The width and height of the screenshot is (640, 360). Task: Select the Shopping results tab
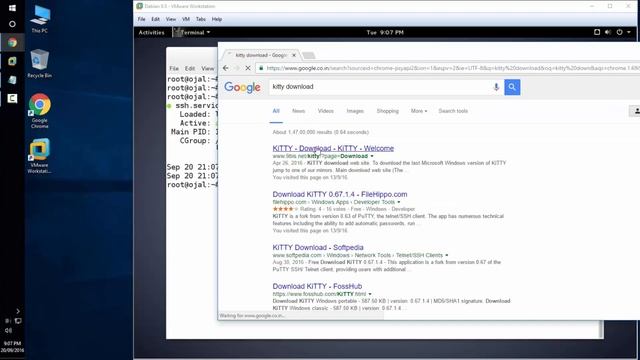pos(387,111)
